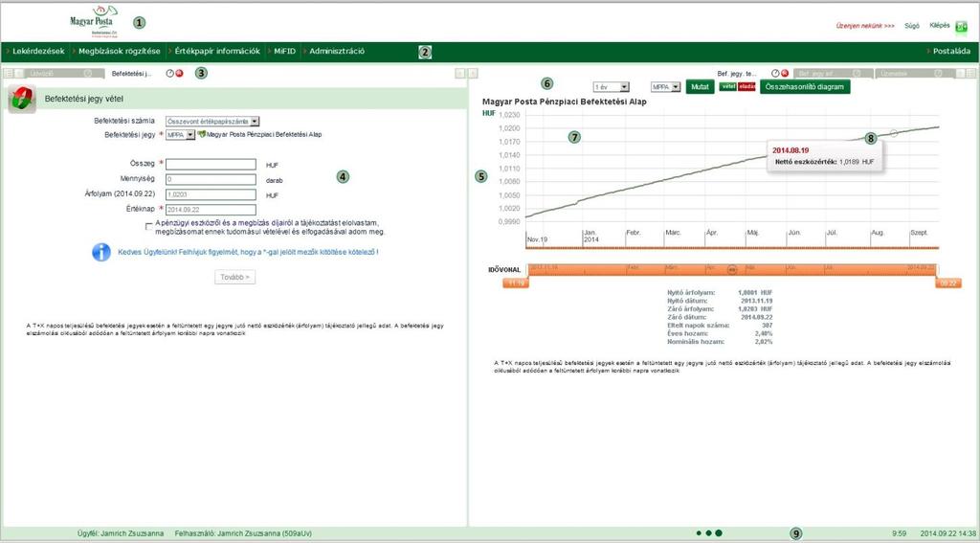Click the Összehasonlító diagram button
This screenshot has width=980, height=543.
[x=805, y=87]
